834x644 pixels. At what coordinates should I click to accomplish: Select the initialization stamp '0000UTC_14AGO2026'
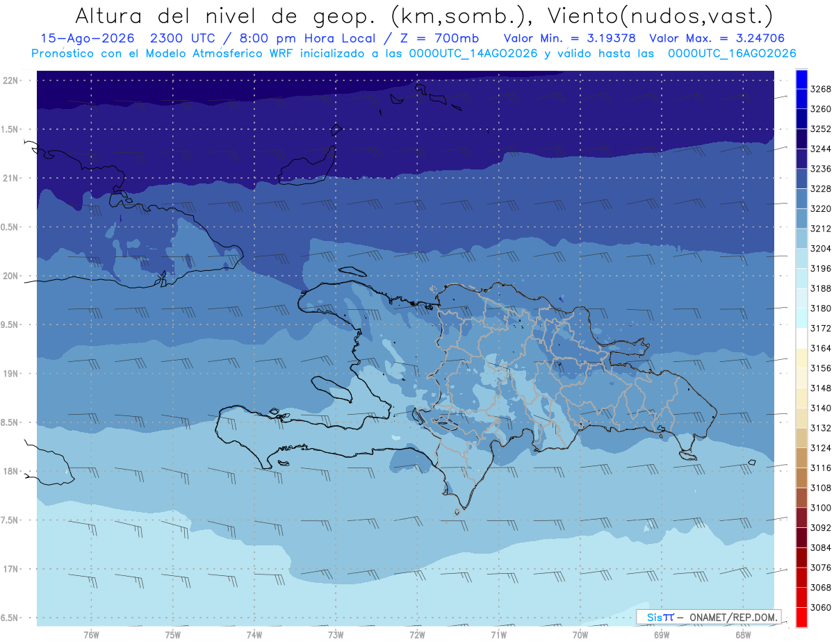point(473,53)
